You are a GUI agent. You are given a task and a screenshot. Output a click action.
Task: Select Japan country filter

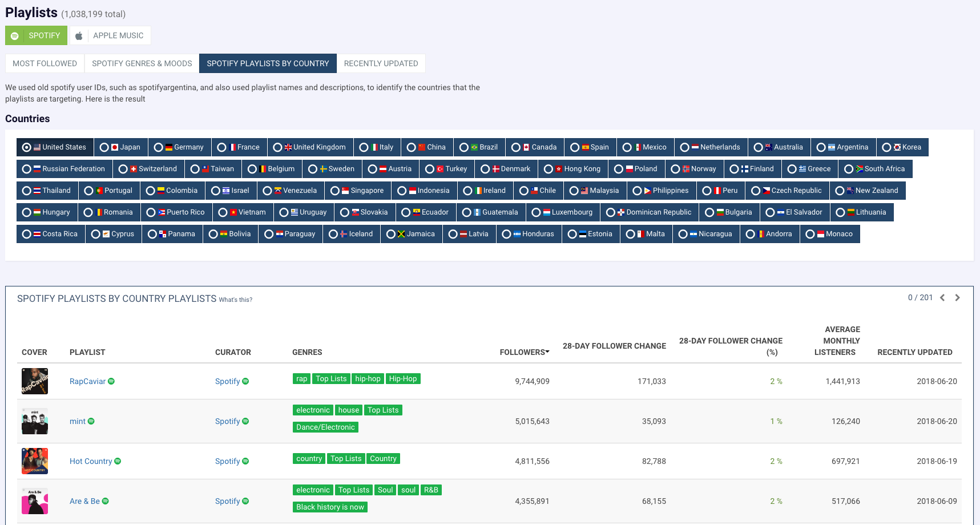120,147
